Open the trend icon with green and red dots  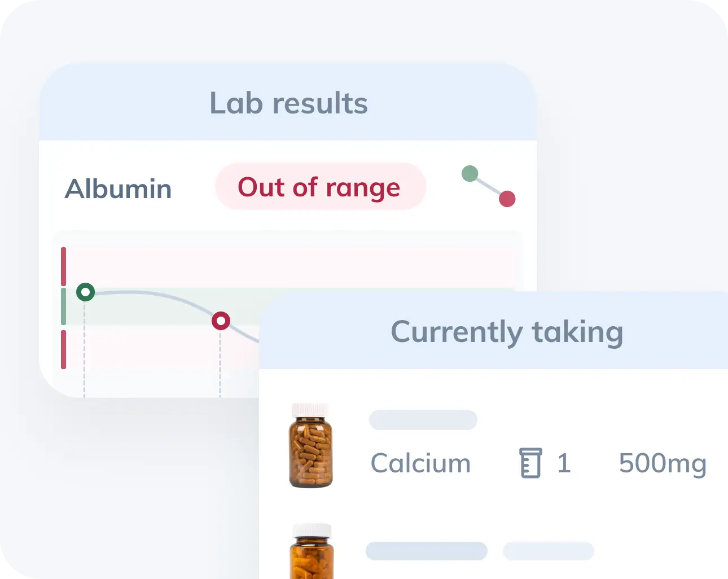[x=489, y=186]
